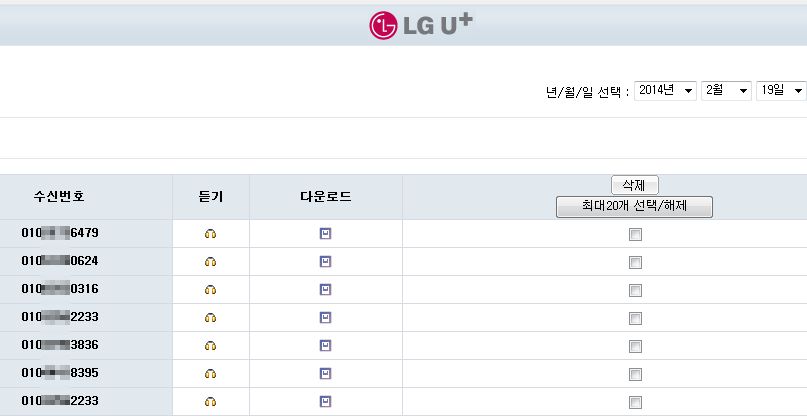Click the download icon for number ending 0316
The image size is (807, 416).
(x=325, y=289)
